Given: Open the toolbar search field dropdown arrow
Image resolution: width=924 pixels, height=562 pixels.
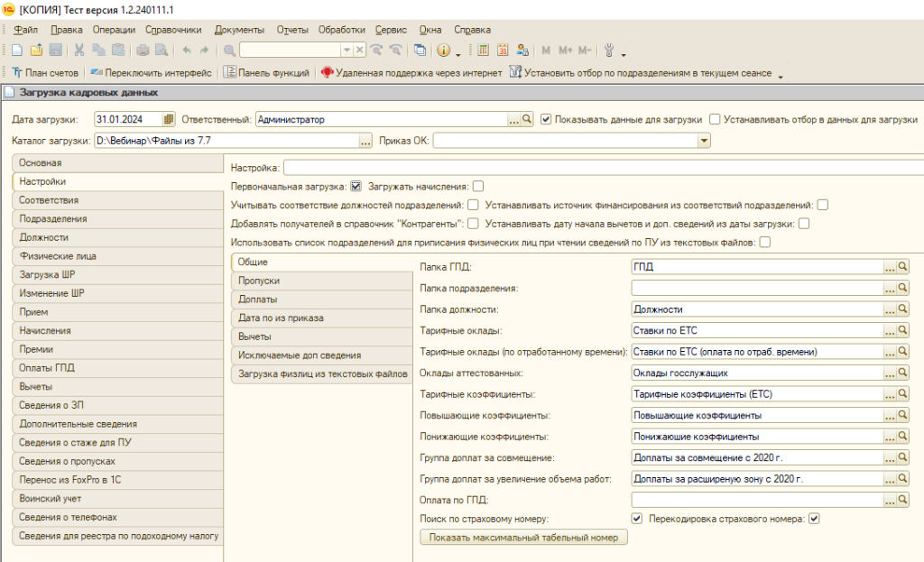Looking at the screenshot, I should pyautogui.click(x=346, y=51).
